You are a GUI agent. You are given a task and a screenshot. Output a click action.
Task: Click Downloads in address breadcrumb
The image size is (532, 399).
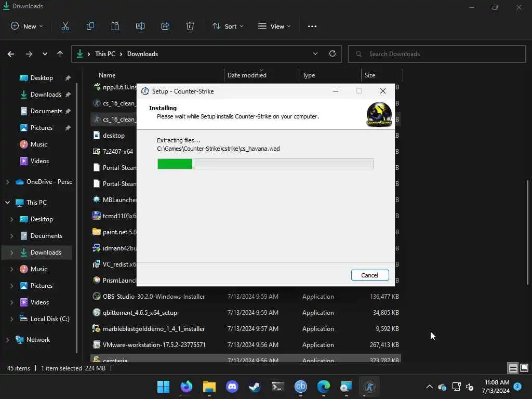[142, 54]
